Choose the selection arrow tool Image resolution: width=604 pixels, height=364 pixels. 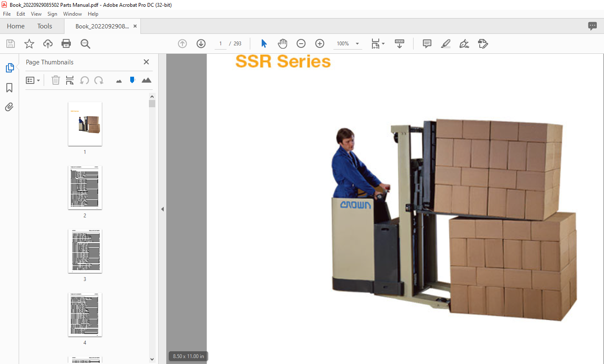pos(264,44)
